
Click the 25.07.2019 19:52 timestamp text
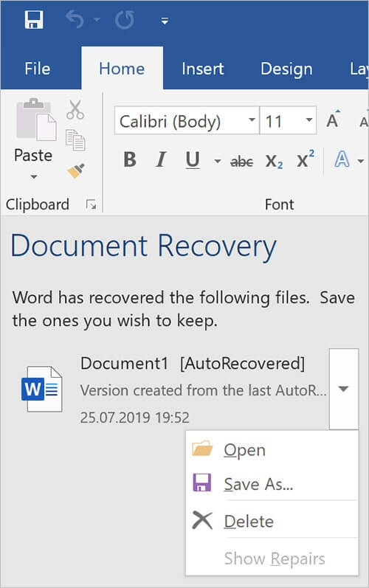[134, 418]
